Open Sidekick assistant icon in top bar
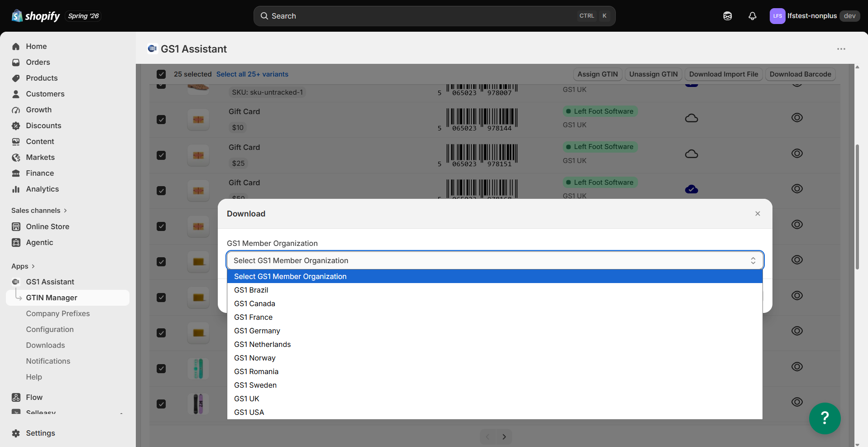The height and width of the screenshot is (447, 868). pos(728,16)
